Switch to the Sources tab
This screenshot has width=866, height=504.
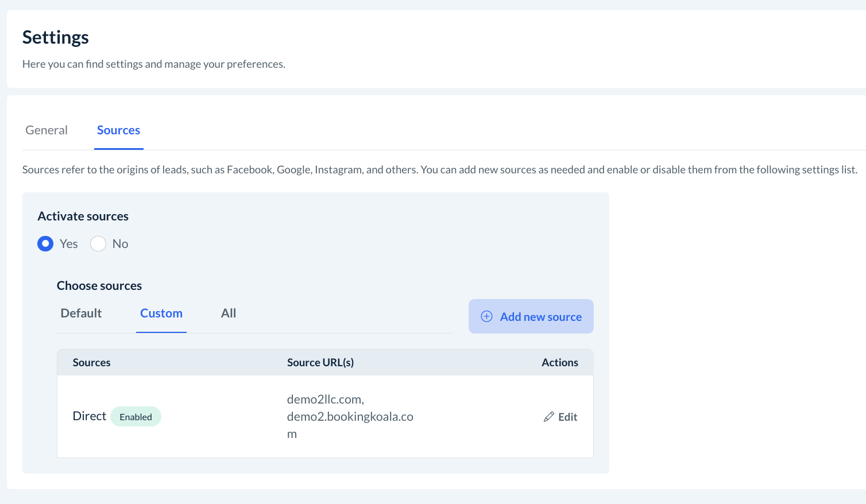(118, 130)
